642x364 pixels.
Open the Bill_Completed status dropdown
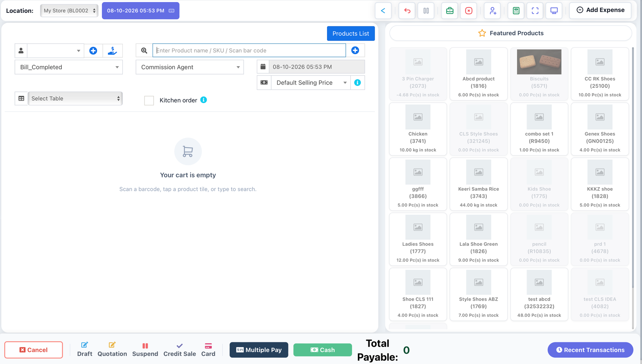[69, 67]
